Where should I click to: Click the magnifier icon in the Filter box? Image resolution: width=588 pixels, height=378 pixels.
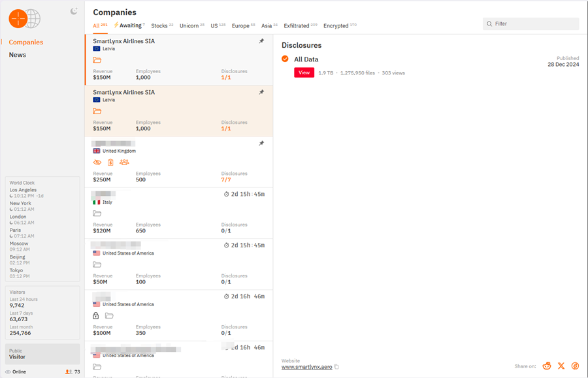(x=489, y=24)
